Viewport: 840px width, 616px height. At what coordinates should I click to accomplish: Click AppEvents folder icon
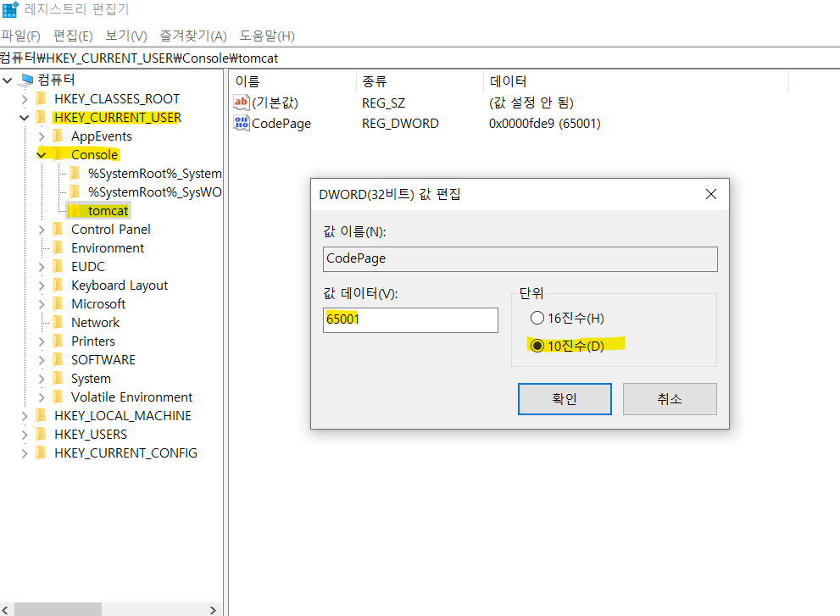pyautogui.click(x=58, y=136)
